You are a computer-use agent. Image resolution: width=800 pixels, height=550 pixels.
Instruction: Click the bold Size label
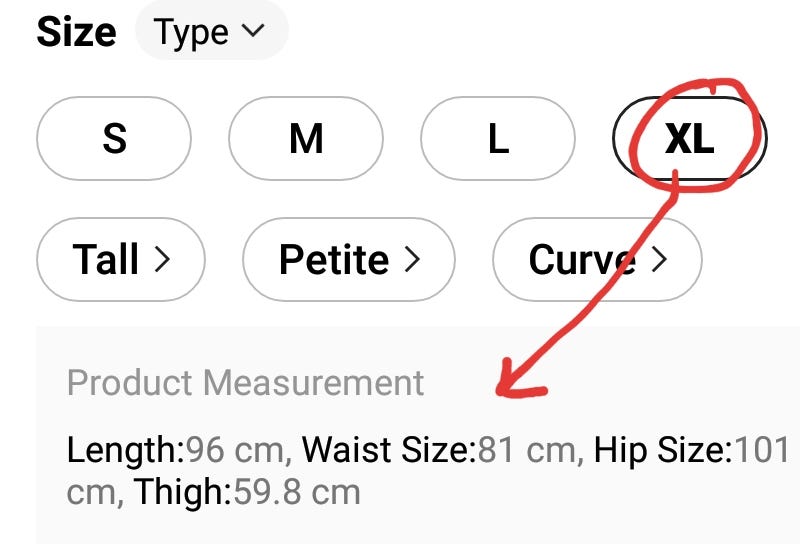point(76,32)
